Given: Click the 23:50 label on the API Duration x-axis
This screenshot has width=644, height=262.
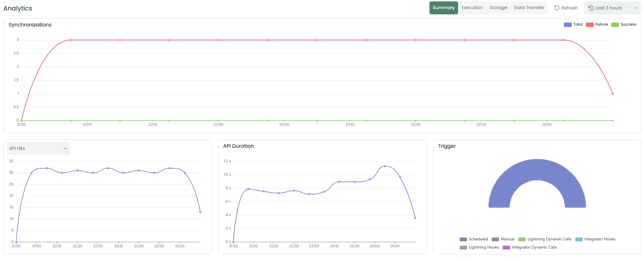Looking at the screenshot, I should coord(375,246).
